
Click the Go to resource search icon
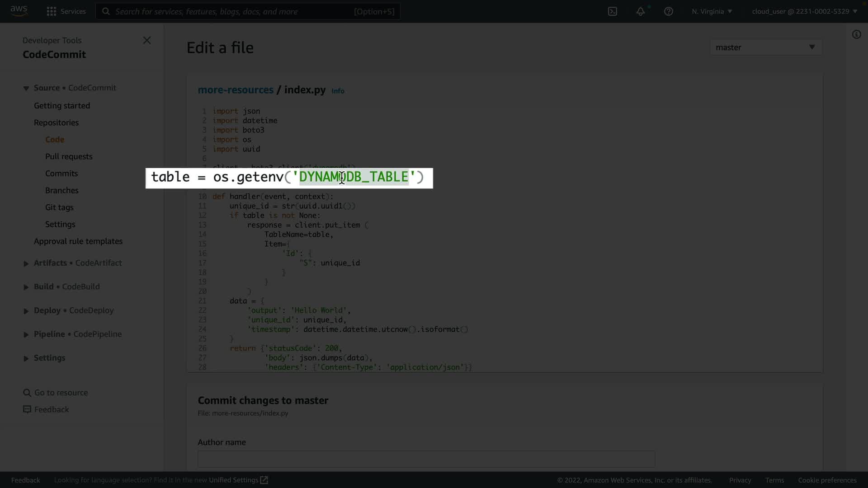pos(27,393)
